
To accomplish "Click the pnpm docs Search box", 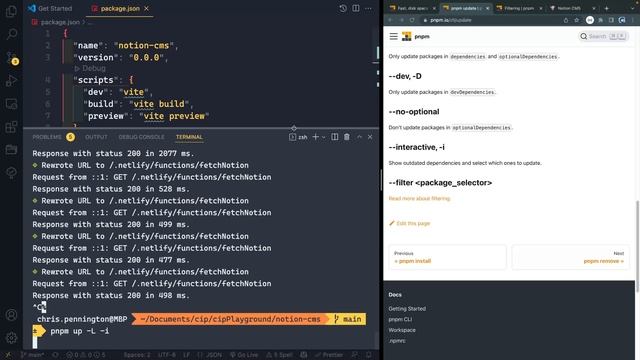I will pyautogui.click(x=603, y=36).
